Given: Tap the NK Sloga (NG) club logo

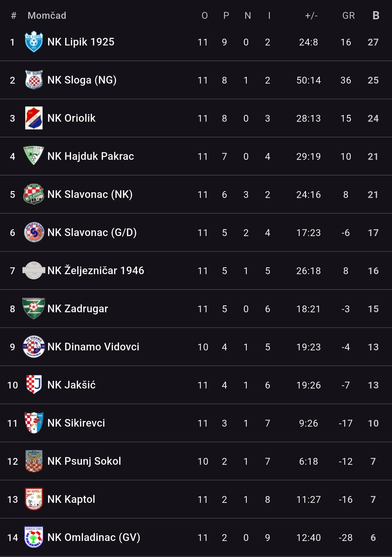Looking at the screenshot, I should pos(33,80).
